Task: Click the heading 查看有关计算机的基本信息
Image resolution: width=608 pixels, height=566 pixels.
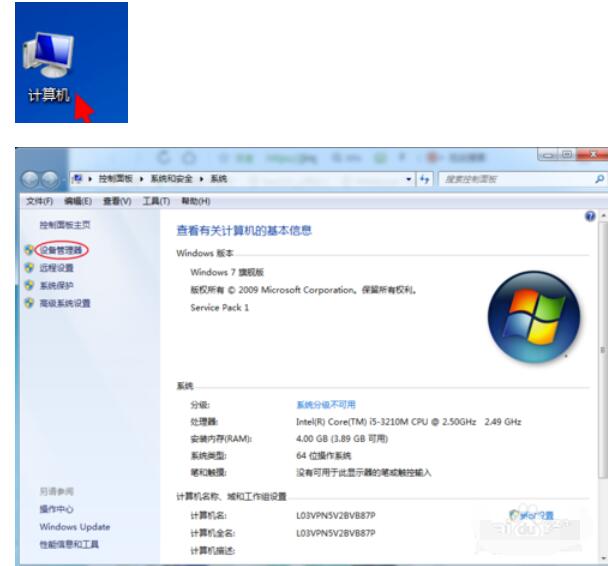Action: pos(244,231)
